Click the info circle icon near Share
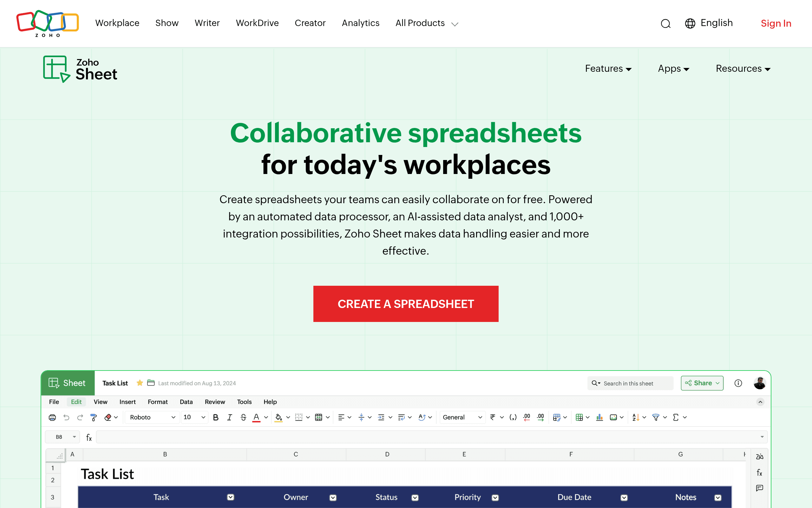Image resolution: width=812 pixels, height=508 pixels. [x=738, y=383]
